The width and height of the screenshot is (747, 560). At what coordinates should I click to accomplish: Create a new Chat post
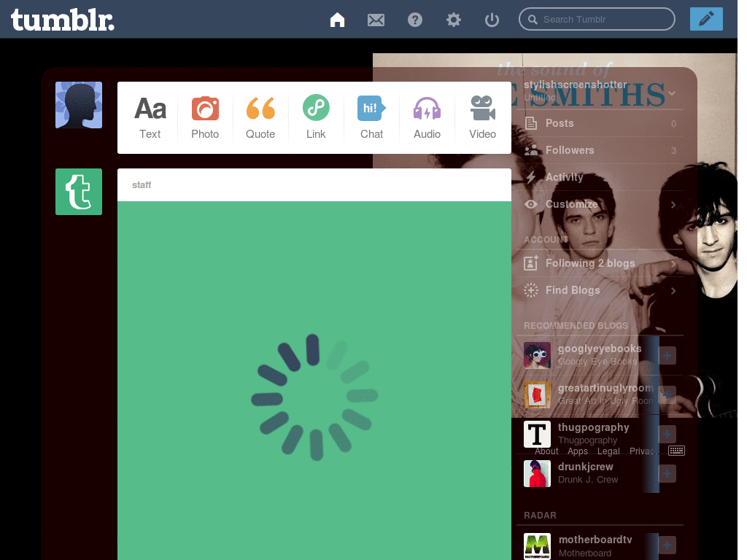pyautogui.click(x=371, y=117)
